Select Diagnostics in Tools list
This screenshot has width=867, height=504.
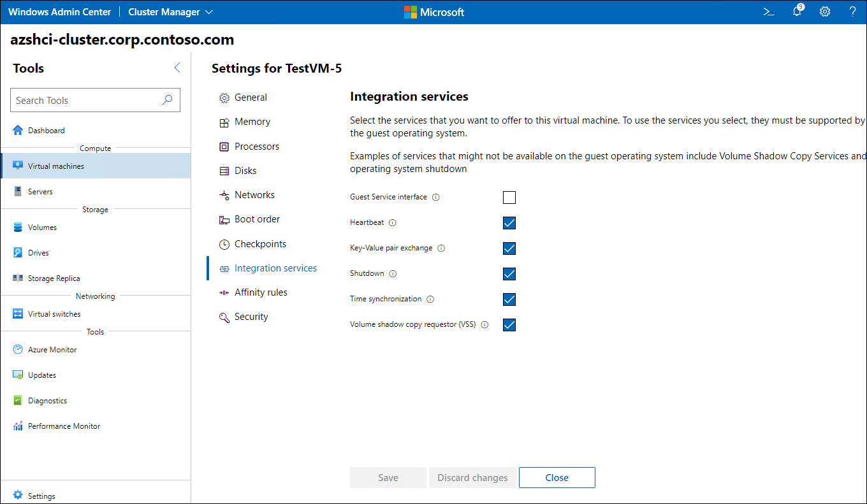[x=96, y=401]
